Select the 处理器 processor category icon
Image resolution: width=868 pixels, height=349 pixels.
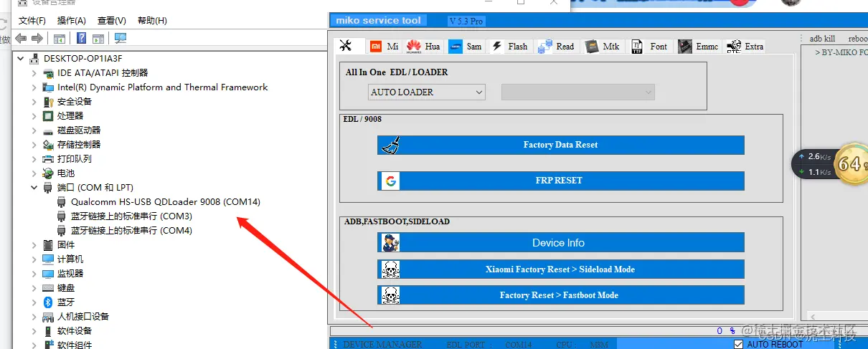[x=48, y=116]
